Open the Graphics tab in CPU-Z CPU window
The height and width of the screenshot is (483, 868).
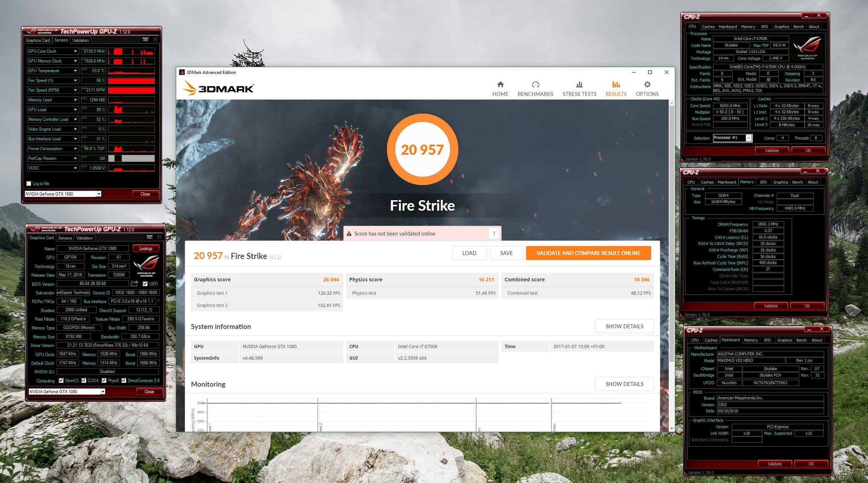pyautogui.click(x=781, y=27)
